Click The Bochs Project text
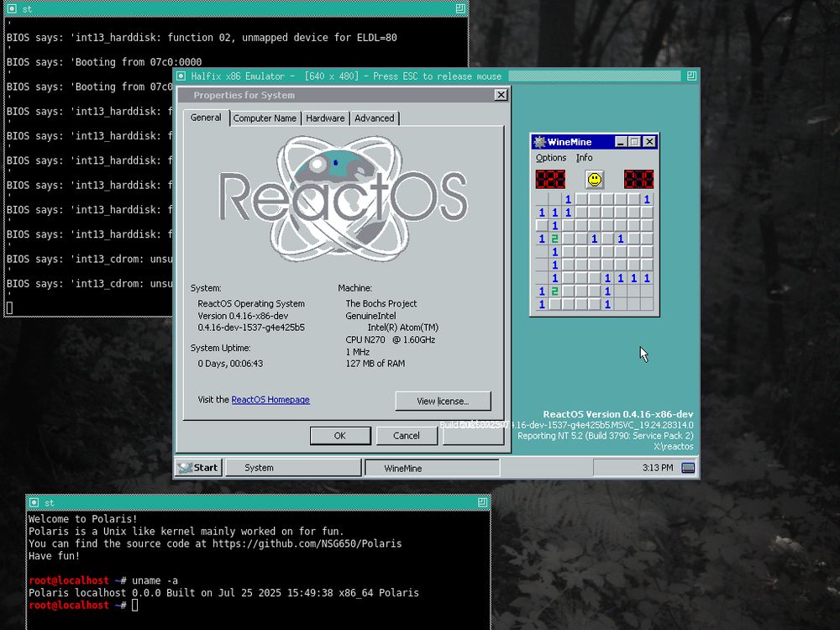This screenshot has width=840, height=630. pyautogui.click(x=381, y=303)
